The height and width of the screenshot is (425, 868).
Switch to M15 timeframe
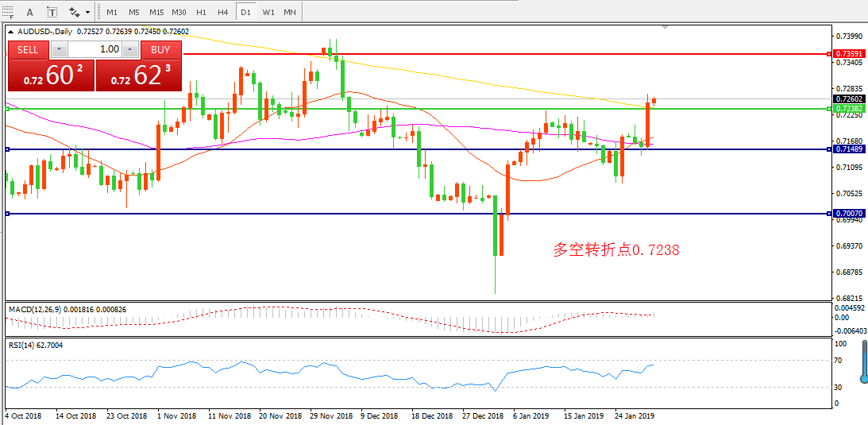click(156, 13)
